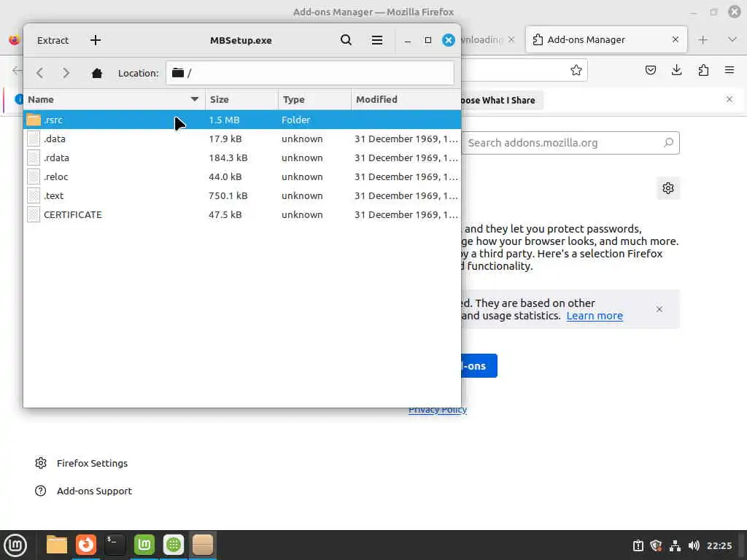Open the Linux Mint start menu

click(x=15, y=545)
